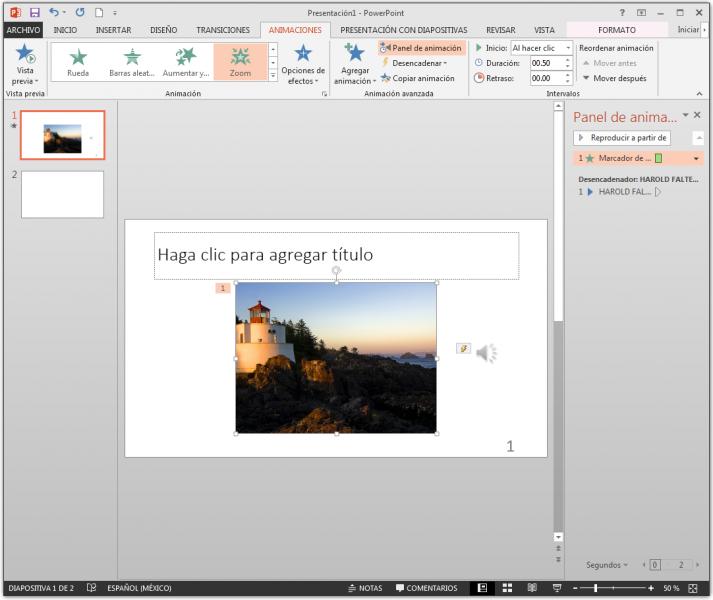Select the HAROLD FAL... trigger animation entry
The height and width of the screenshot is (600, 713).
[620, 192]
